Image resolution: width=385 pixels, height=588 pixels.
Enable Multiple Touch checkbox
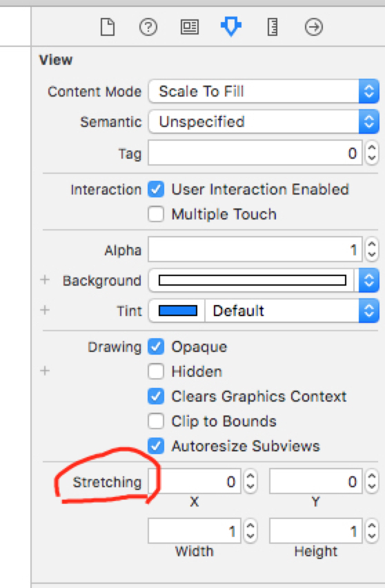(x=156, y=214)
